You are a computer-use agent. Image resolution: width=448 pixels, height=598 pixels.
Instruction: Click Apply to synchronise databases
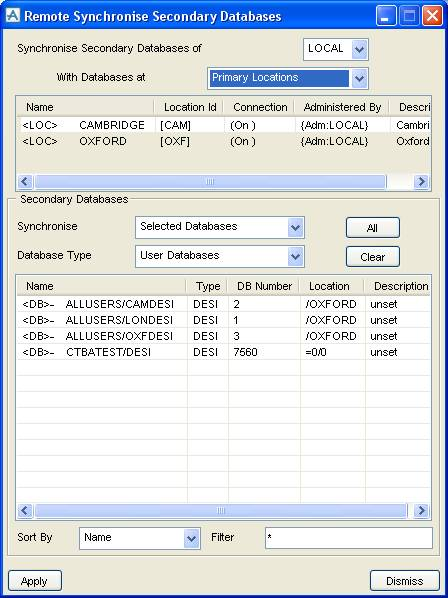[35, 581]
